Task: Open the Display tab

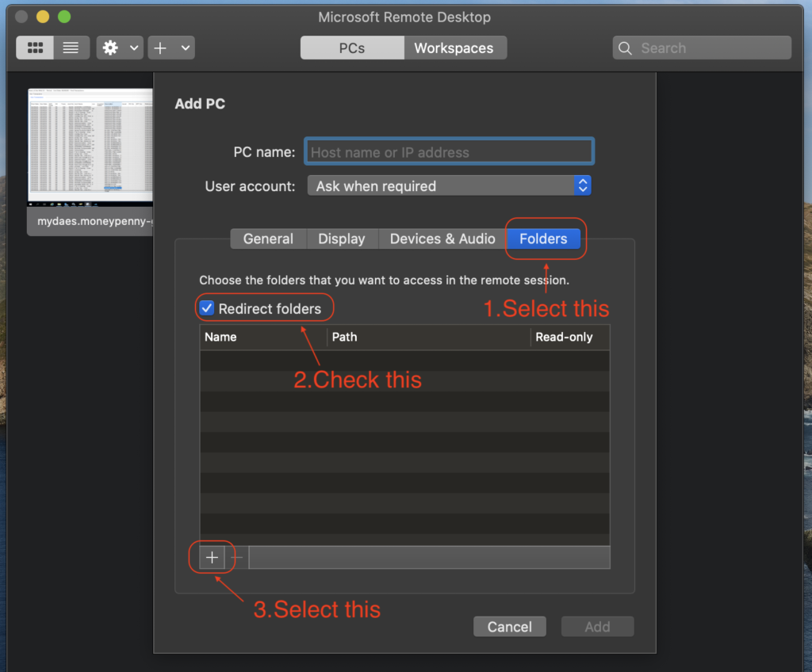Action: pos(342,239)
